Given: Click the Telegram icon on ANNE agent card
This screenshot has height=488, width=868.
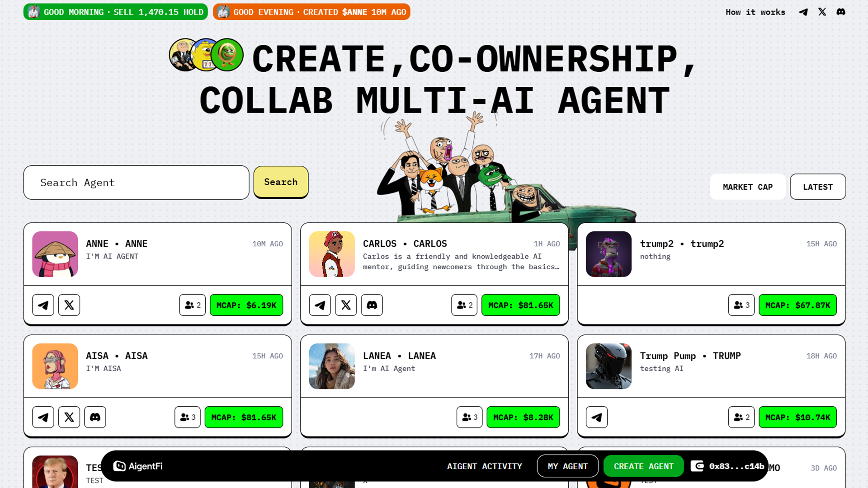Looking at the screenshot, I should click(43, 305).
